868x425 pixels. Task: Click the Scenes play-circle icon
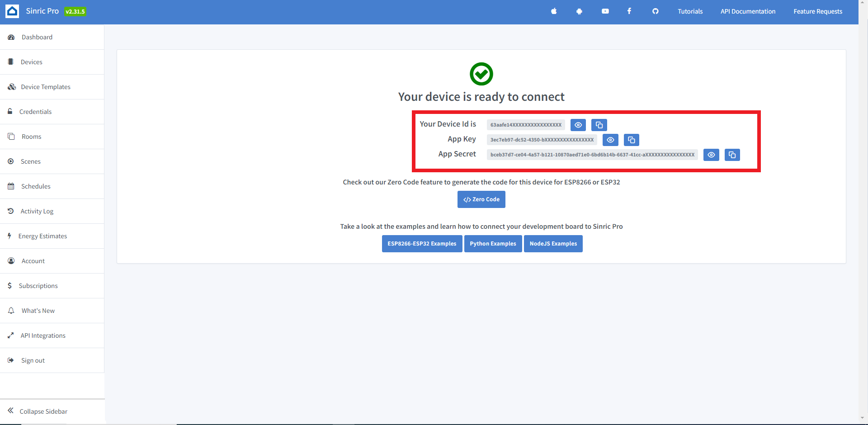click(x=11, y=161)
